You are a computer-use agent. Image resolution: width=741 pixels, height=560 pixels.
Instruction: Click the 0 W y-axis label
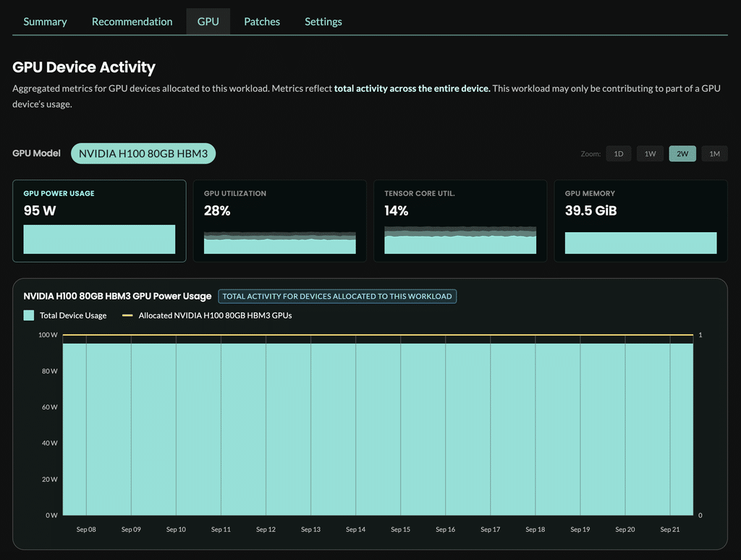(x=51, y=515)
